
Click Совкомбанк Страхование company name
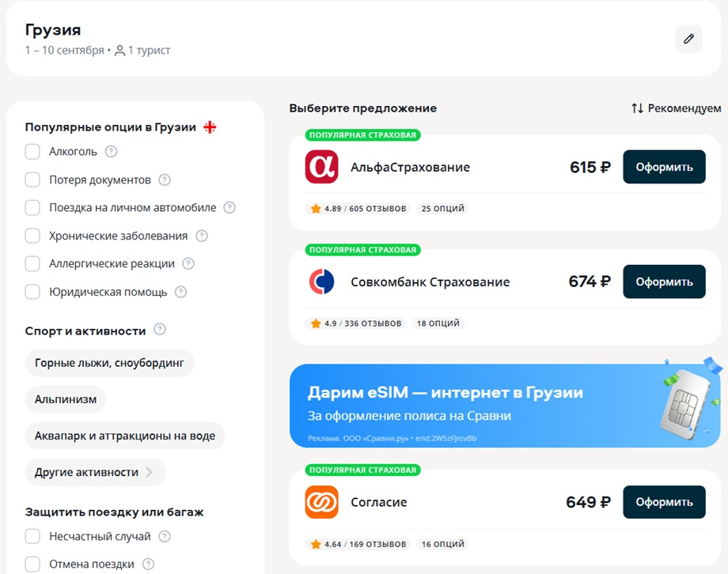pyautogui.click(x=430, y=281)
